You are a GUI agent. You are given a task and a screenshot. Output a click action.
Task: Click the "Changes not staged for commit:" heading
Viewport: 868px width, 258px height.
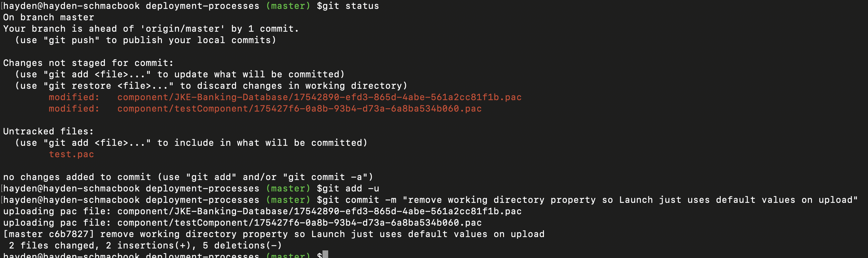click(88, 63)
